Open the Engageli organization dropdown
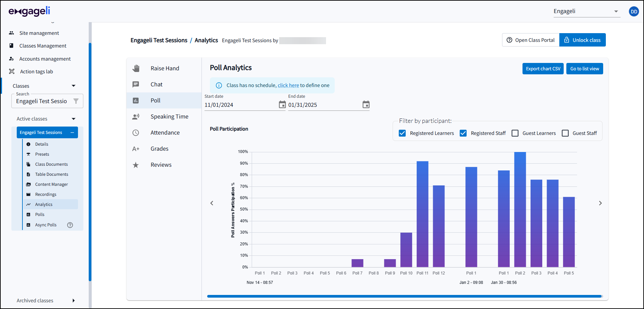644x309 pixels. click(587, 11)
